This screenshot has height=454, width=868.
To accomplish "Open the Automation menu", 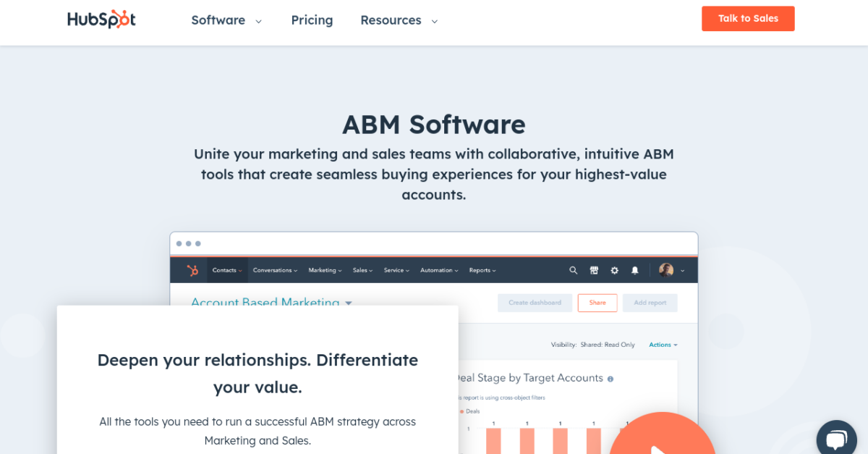I will 438,270.
